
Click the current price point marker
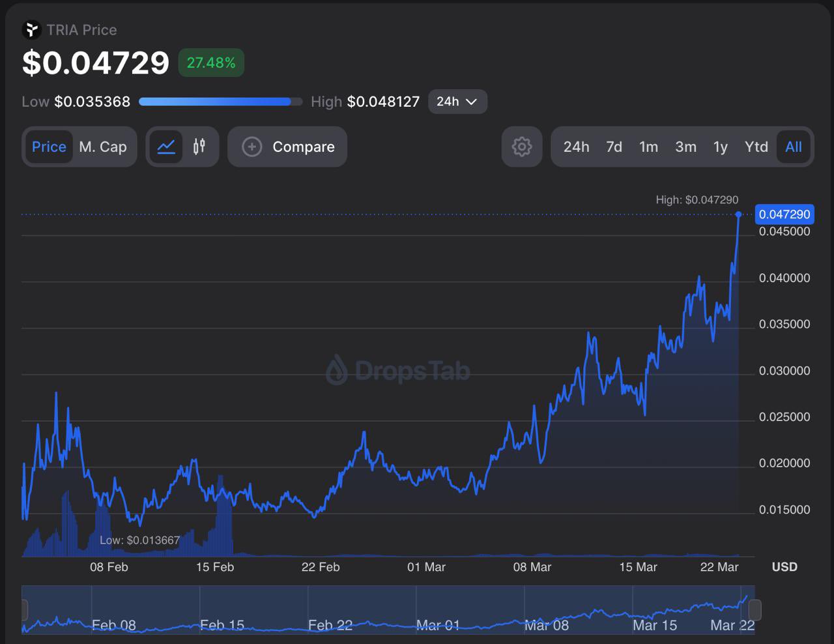pos(738,214)
